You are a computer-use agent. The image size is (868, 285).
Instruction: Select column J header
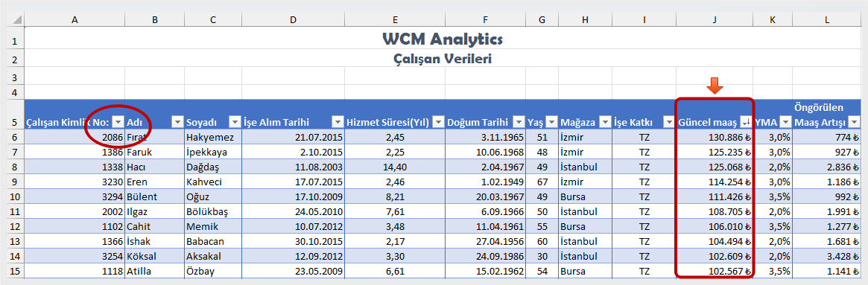pyautogui.click(x=715, y=19)
